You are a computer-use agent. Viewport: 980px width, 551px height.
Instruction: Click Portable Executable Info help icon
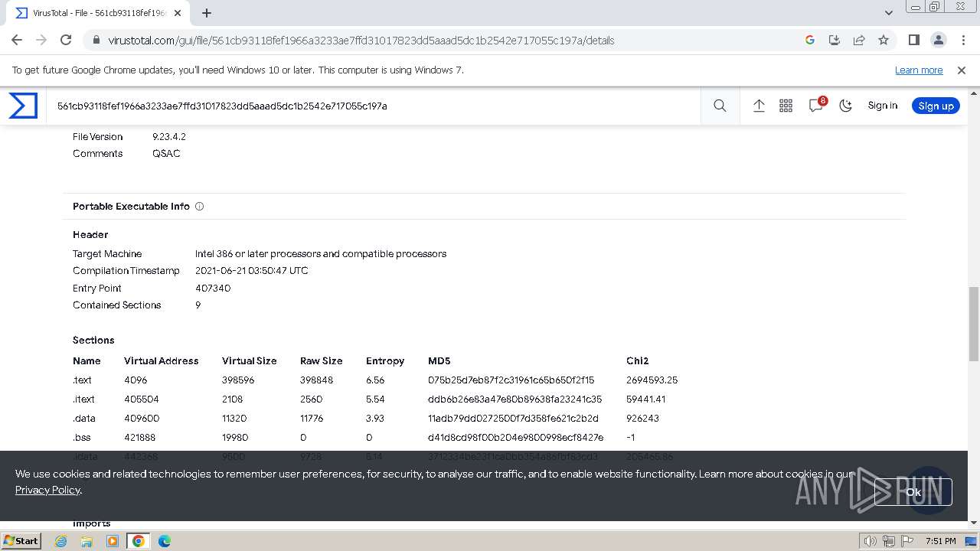199,207
